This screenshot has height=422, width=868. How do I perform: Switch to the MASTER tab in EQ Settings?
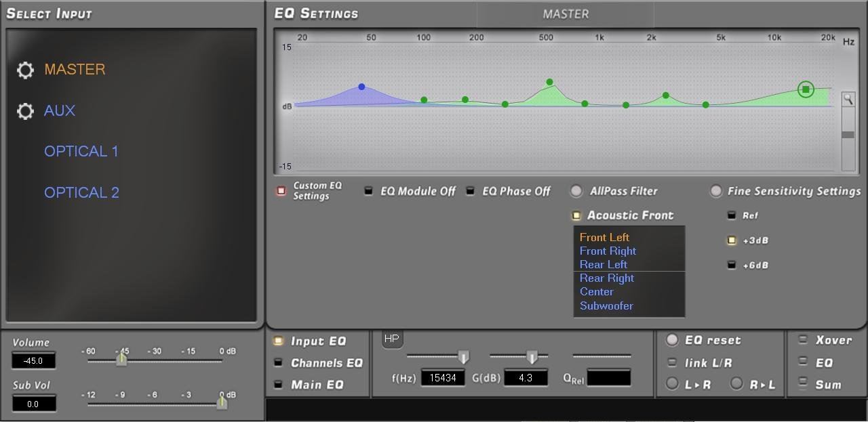[x=566, y=14]
